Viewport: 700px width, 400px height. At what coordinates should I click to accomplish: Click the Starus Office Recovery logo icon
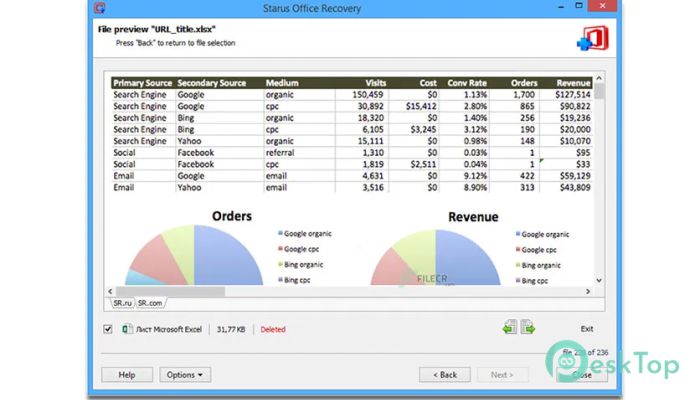point(593,38)
